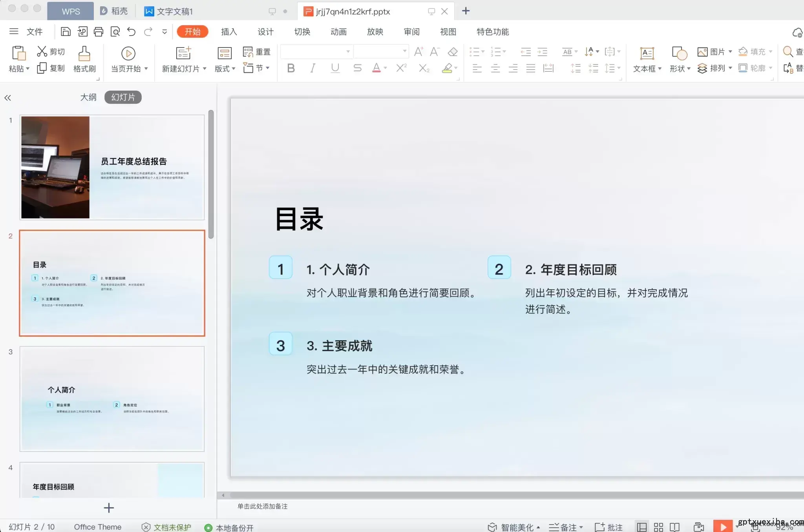
Task: Click the subscript X₂ icon
Action: (x=424, y=68)
